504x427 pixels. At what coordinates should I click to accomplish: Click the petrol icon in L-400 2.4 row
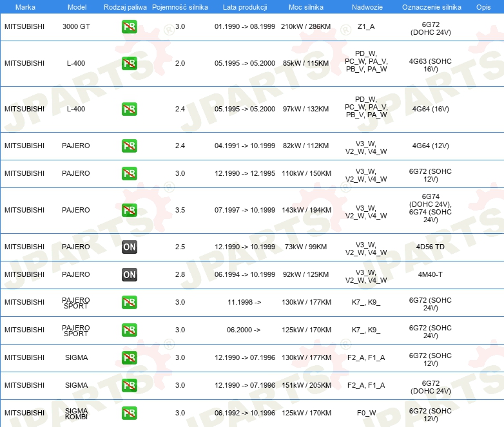[x=129, y=109]
